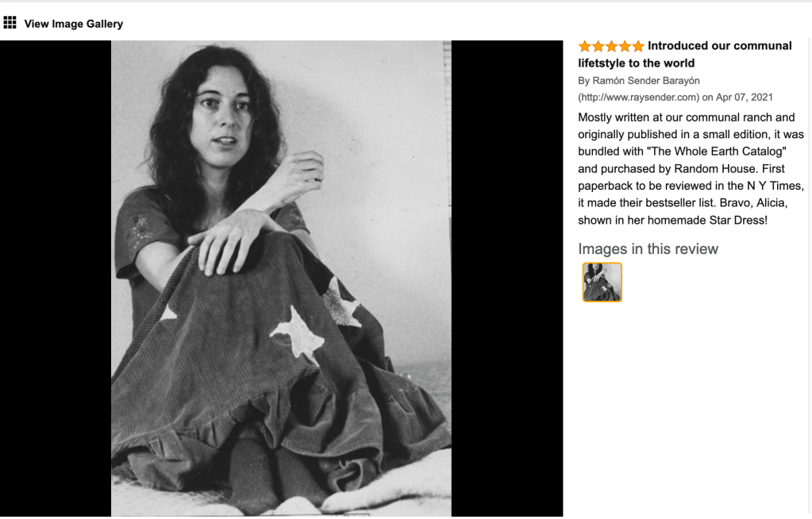This screenshot has width=812, height=519.
Task: Click the black margin left of the photo
Action: (x=56, y=278)
